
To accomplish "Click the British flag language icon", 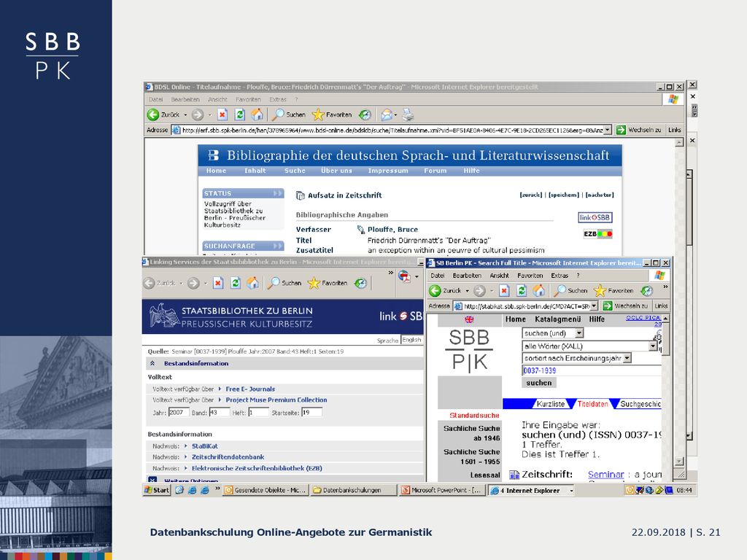I will click(469, 319).
